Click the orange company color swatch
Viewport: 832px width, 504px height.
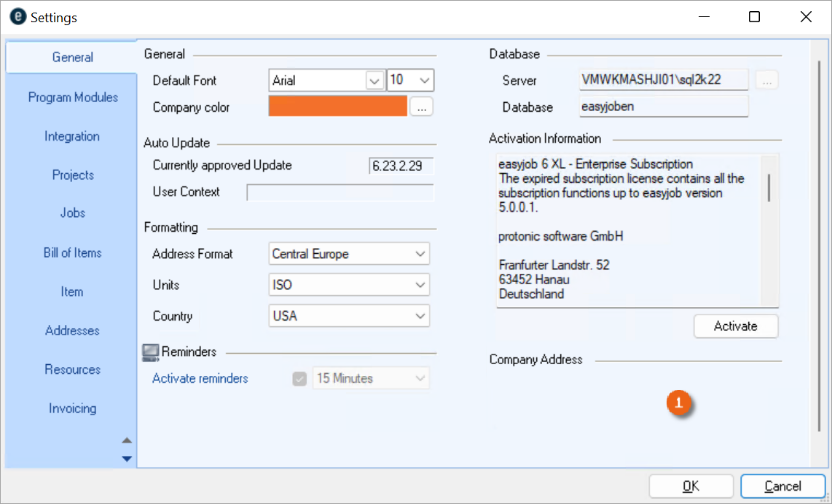(338, 106)
